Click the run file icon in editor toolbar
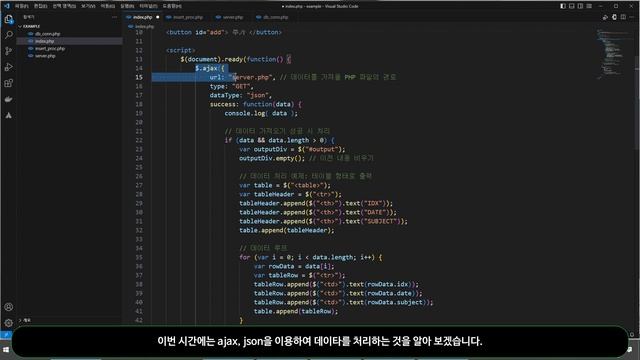Screen dimensions: 640x360 click(x=605, y=17)
